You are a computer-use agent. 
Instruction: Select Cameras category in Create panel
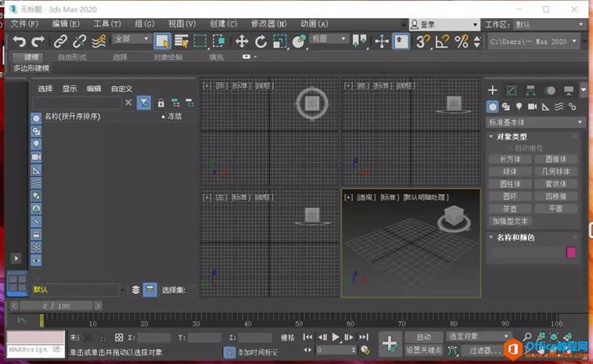pos(532,107)
